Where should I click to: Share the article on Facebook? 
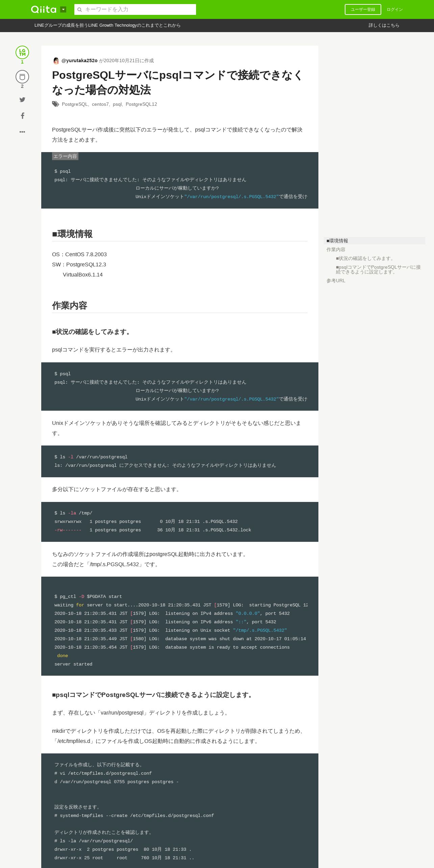pyautogui.click(x=22, y=116)
